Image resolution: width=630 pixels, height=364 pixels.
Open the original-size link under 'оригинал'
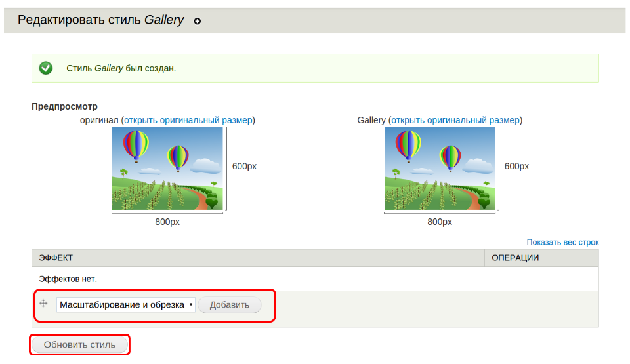188,120
